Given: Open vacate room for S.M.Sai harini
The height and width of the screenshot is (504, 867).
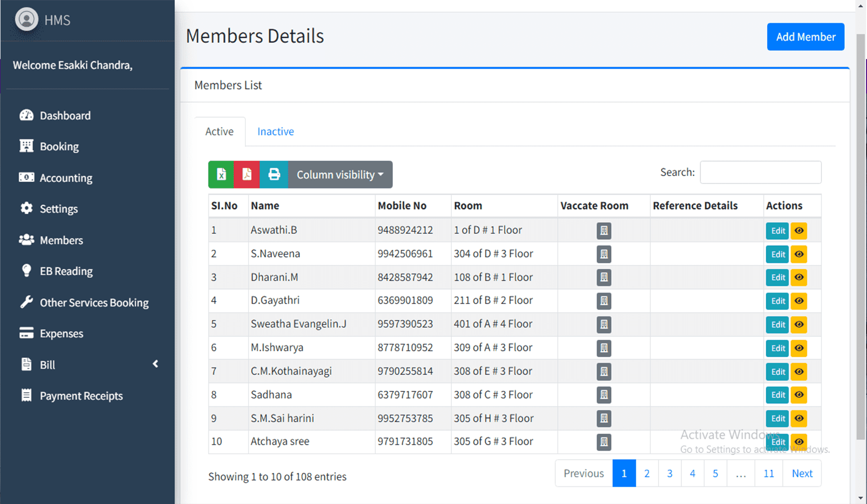Looking at the screenshot, I should [x=603, y=418].
